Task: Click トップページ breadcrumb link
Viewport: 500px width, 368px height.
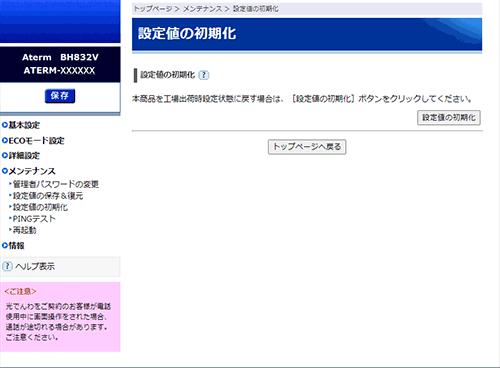Action: click(153, 9)
